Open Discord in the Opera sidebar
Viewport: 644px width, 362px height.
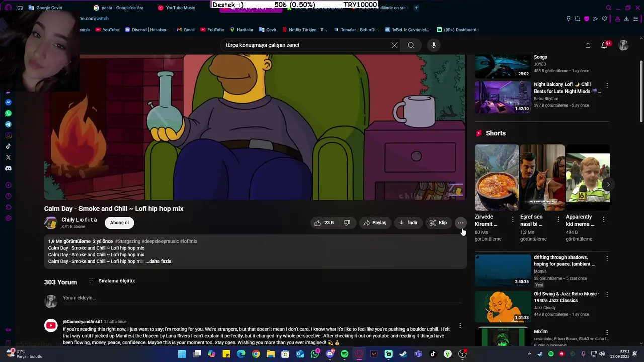click(x=8, y=168)
